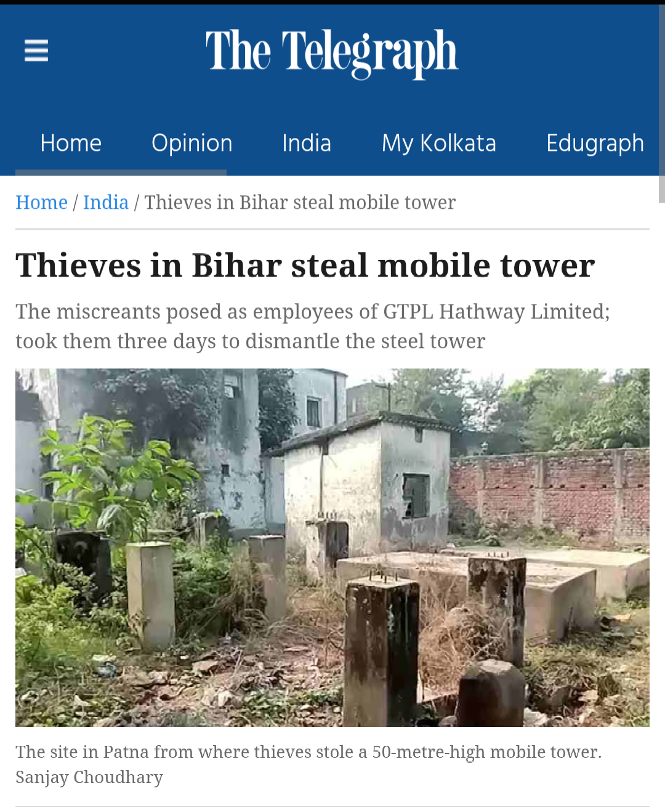Image resolution: width=665 pixels, height=812 pixels.
Task: Click the article headline
Action: click(x=305, y=266)
